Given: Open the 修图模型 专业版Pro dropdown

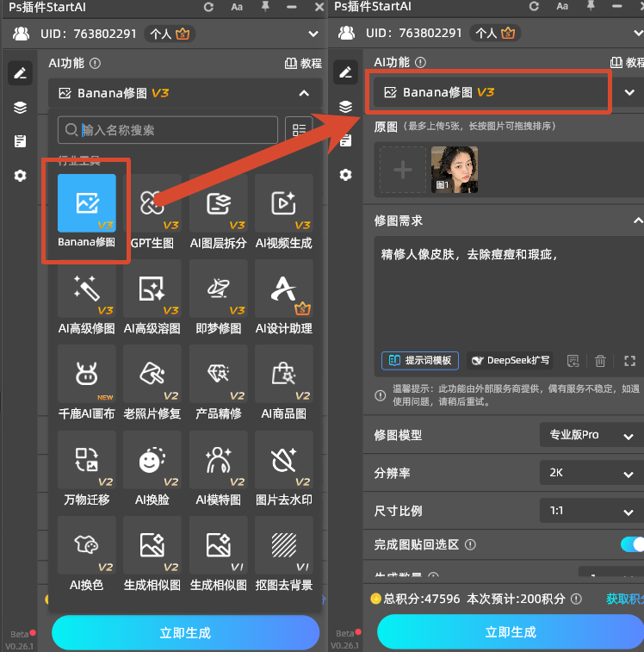Looking at the screenshot, I should [591, 435].
